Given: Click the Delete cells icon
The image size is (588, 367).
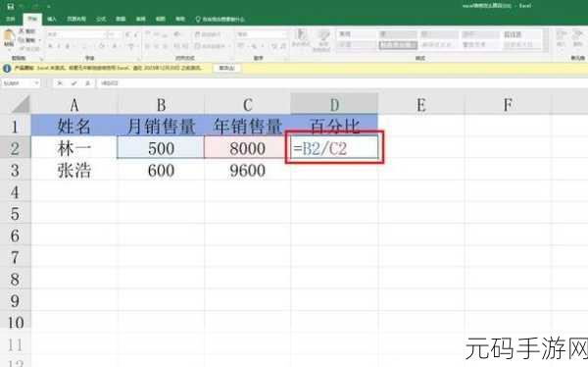Looking at the screenshot, I should click(577, 35).
